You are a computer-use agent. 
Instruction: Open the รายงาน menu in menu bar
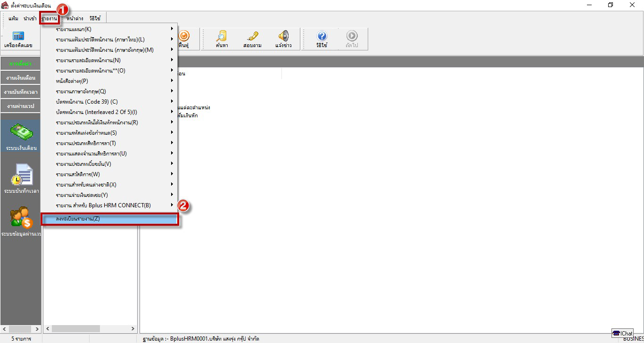click(x=49, y=18)
